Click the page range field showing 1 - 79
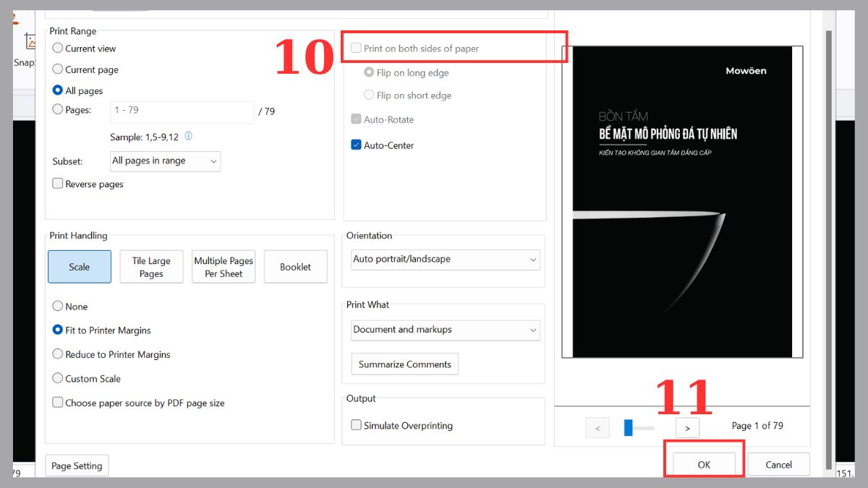 click(x=182, y=112)
